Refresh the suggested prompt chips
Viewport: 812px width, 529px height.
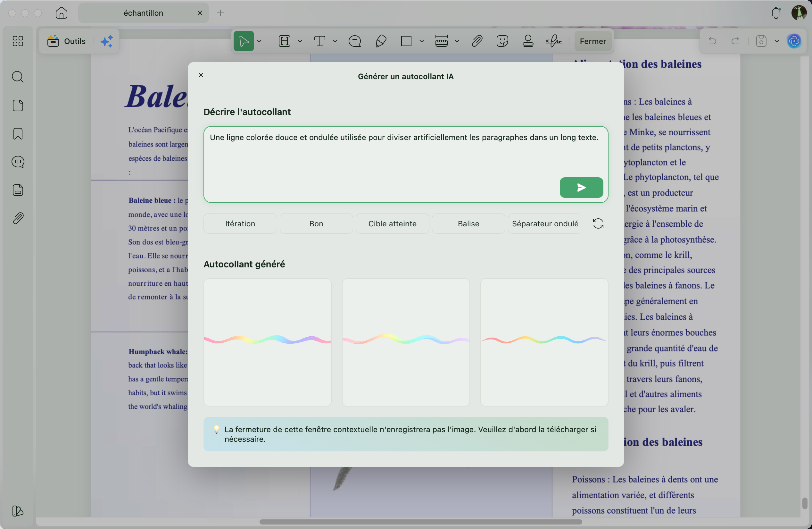(598, 223)
